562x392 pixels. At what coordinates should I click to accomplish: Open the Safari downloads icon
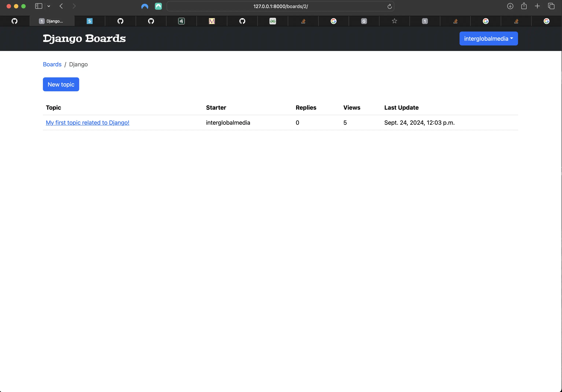[x=510, y=6]
